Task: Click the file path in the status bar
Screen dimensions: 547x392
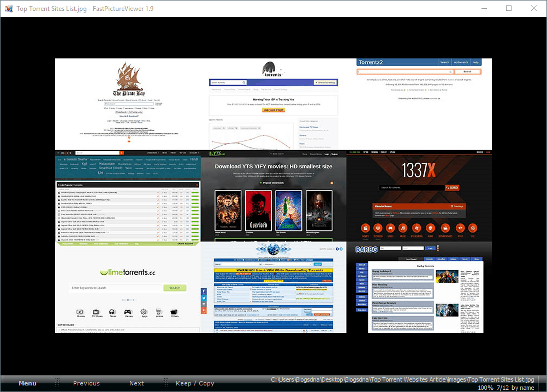Action: click(402, 379)
